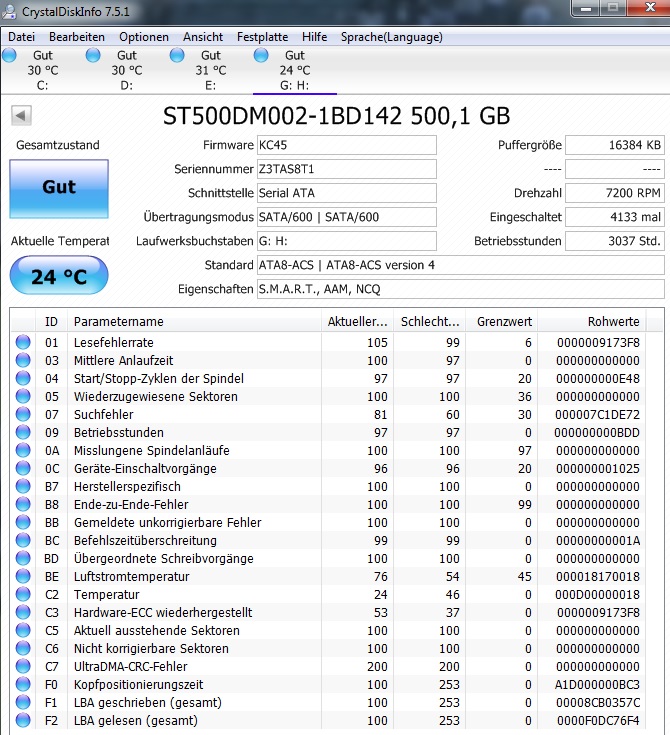Image resolution: width=670 pixels, height=735 pixels.
Task: Open the Sprache(Language) menu
Action: [391, 37]
